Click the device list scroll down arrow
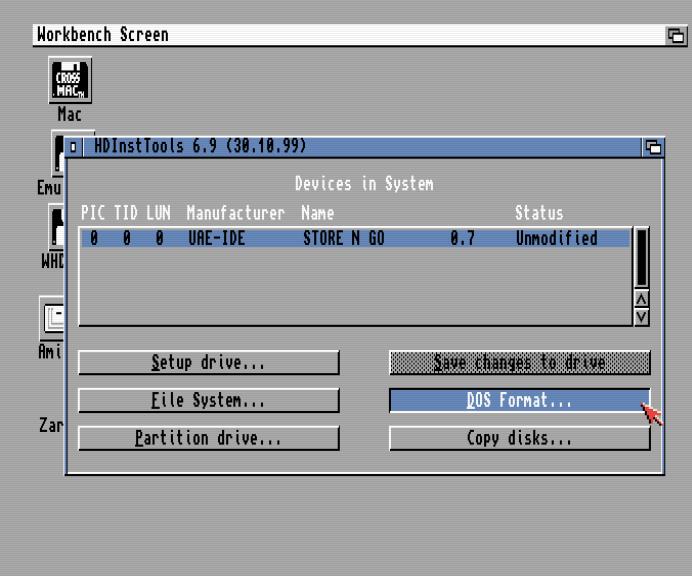 click(x=642, y=315)
